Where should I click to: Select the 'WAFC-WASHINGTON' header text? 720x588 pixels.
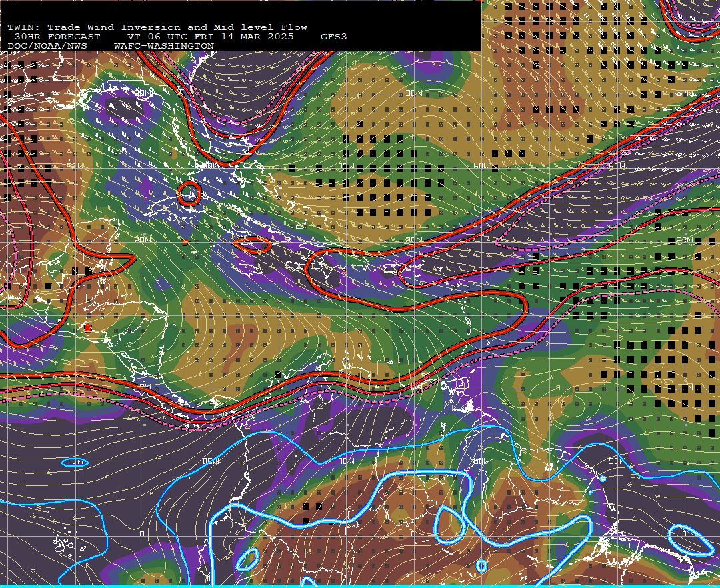(164, 46)
